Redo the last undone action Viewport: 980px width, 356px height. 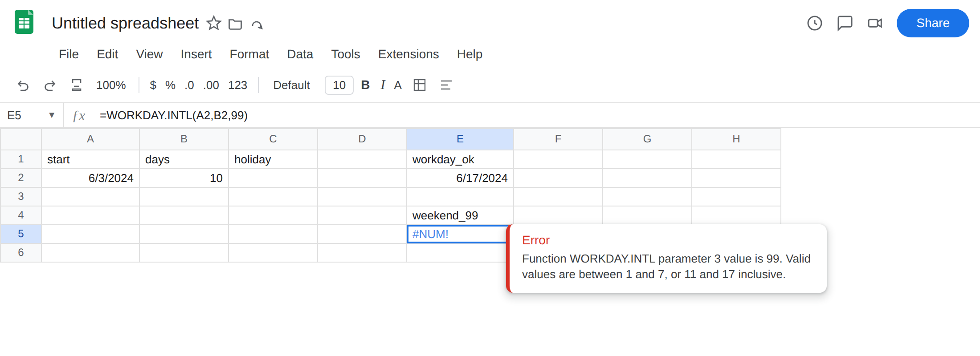tap(50, 85)
